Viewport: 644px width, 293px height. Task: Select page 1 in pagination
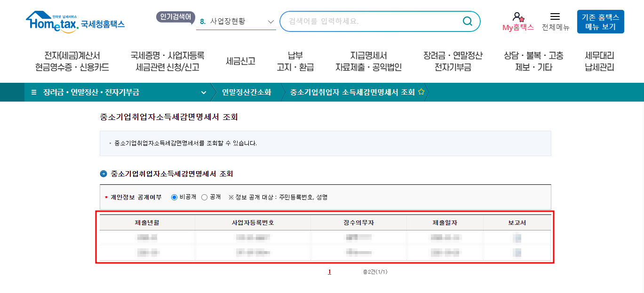[x=329, y=271]
